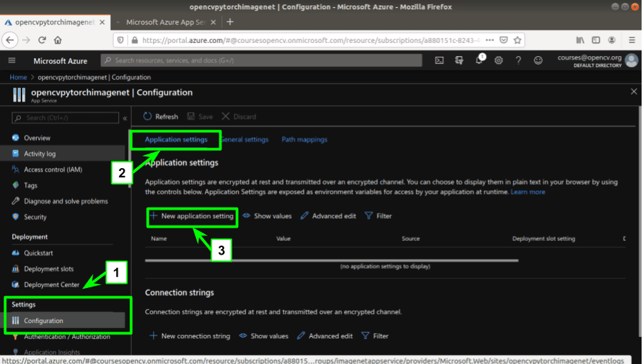643x364 pixels.
Task: Open the Help question mark icon
Action: [x=518, y=61]
